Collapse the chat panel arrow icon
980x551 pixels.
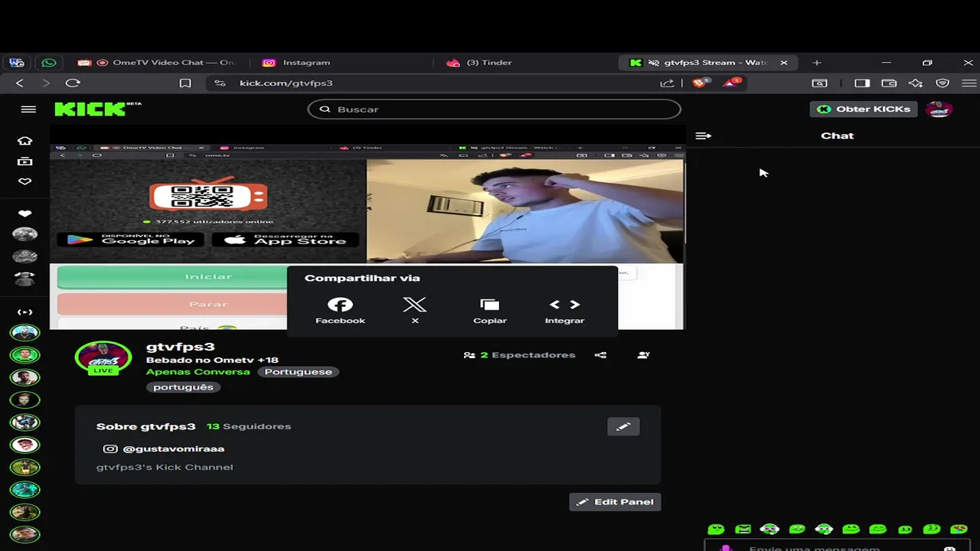tap(703, 135)
